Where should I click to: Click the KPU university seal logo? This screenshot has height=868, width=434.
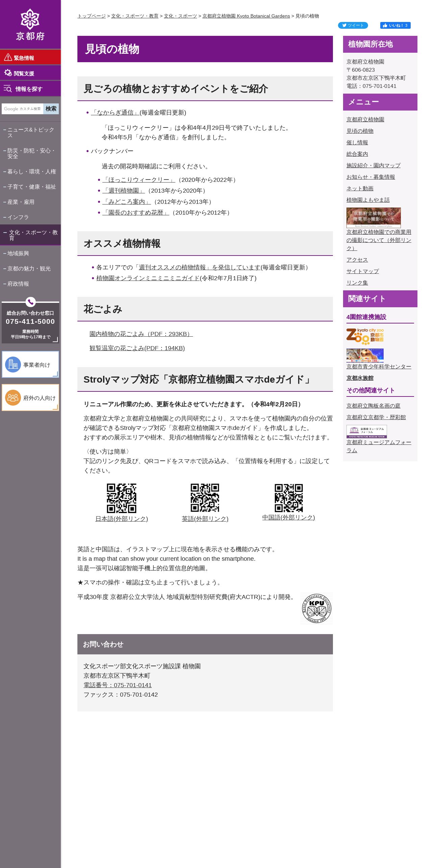pyautogui.click(x=316, y=608)
